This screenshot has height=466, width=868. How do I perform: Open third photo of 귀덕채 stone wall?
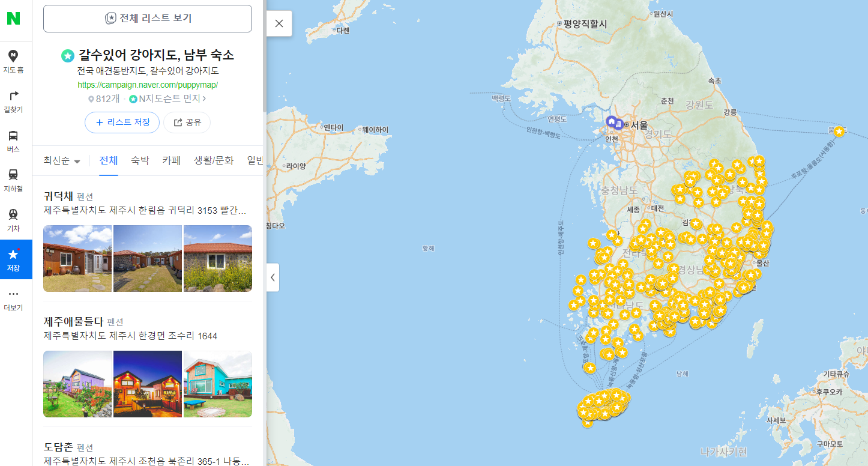218,259
